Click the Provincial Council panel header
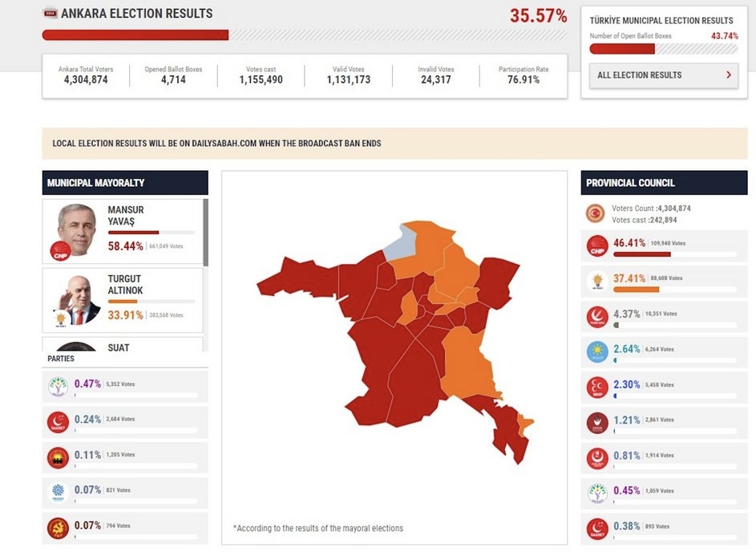 (664, 183)
